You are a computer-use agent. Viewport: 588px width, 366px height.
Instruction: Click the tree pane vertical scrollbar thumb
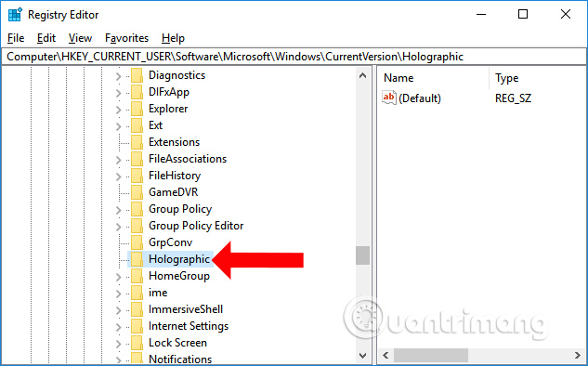[362, 255]
